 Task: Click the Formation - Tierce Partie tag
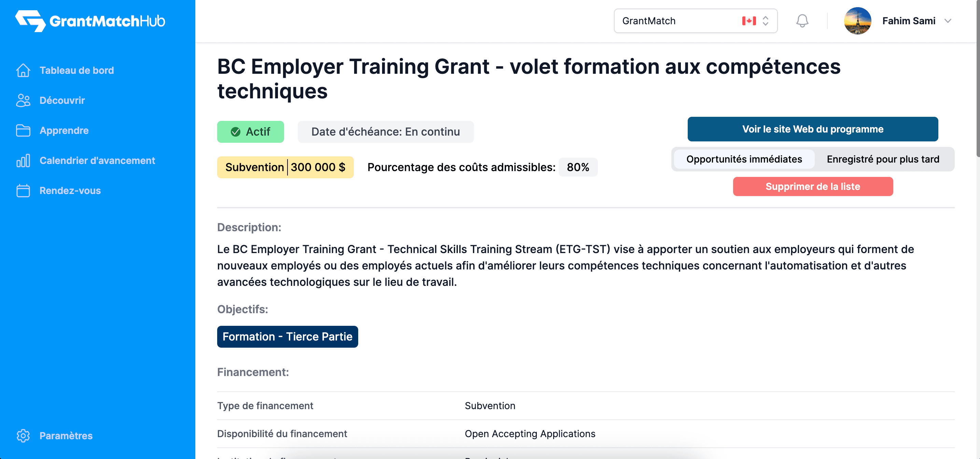(x=287, y=336)
